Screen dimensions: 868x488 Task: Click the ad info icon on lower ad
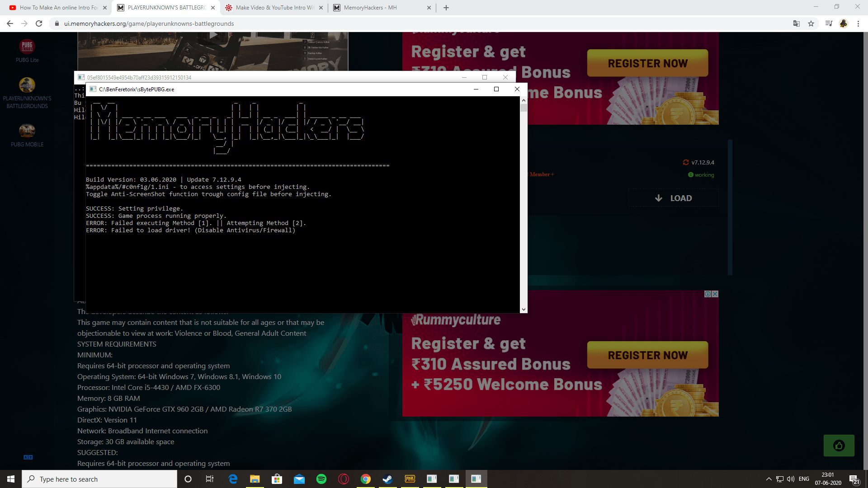click(708, 294)
